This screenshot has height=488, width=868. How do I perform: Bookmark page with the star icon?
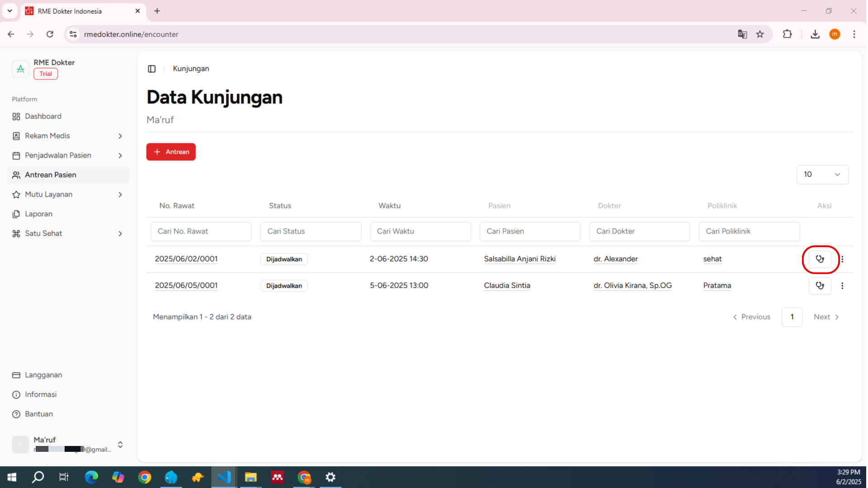[x=760, y=34]
